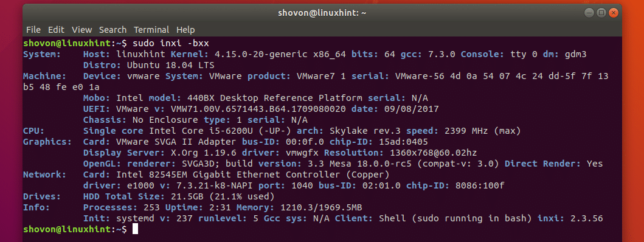Open the Terminal menu
Image resolution: width=644 pixels, height=242 pixels.
coord(151,30)
